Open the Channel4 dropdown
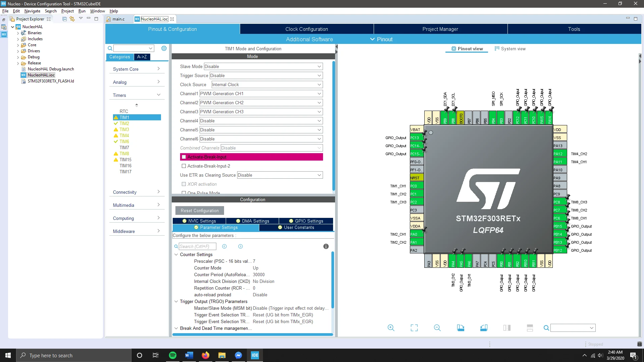Viewport: 644px width, 362px height. tap(261, 121)
